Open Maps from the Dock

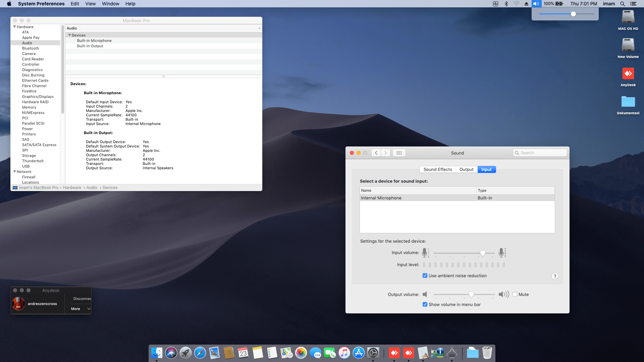286,353
